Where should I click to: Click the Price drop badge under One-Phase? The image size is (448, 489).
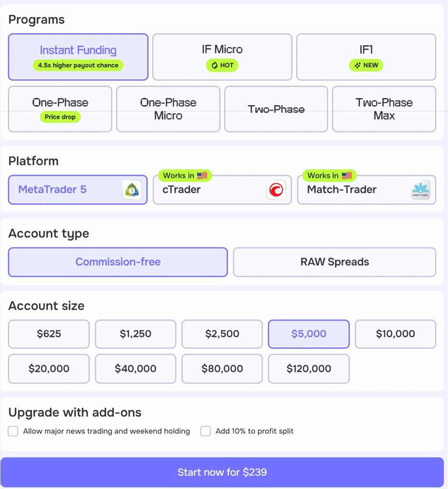(60, 117)
